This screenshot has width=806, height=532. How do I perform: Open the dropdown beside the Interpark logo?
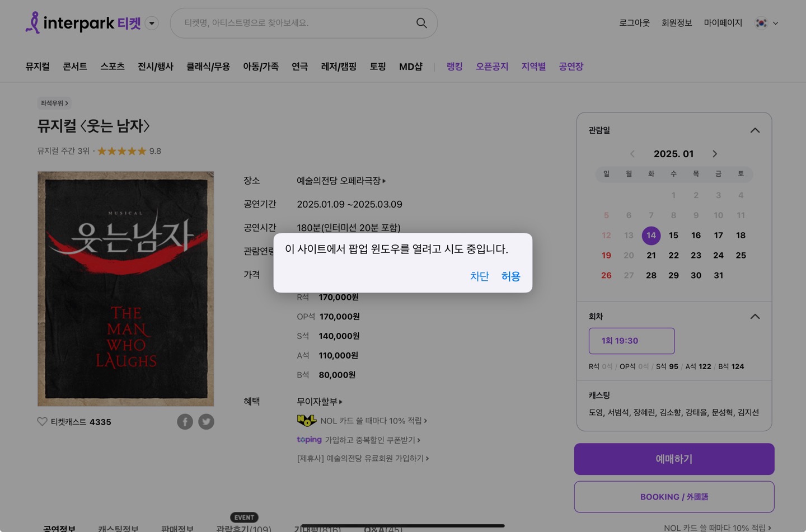coord(152,23)
